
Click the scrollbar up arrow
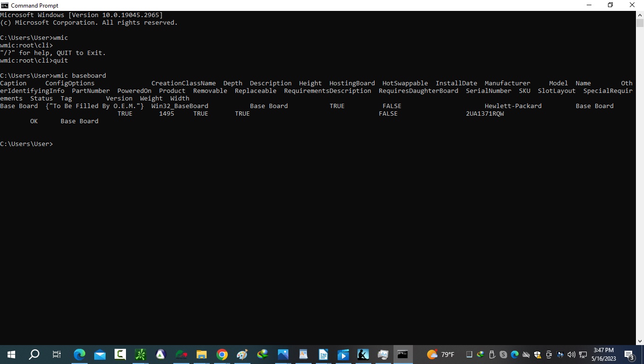pos(640,15)
